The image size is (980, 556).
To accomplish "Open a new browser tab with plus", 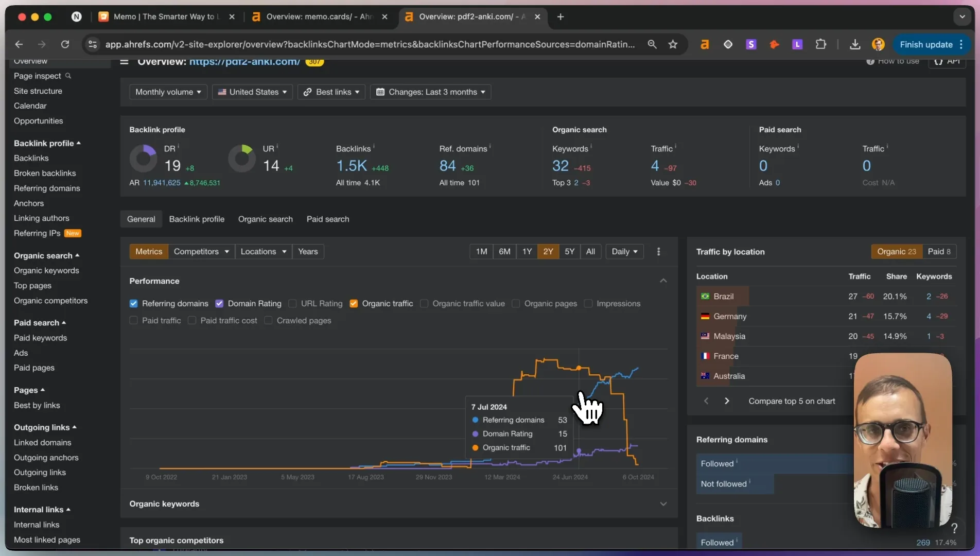I will pyautogui.click(x=561, y=16).
